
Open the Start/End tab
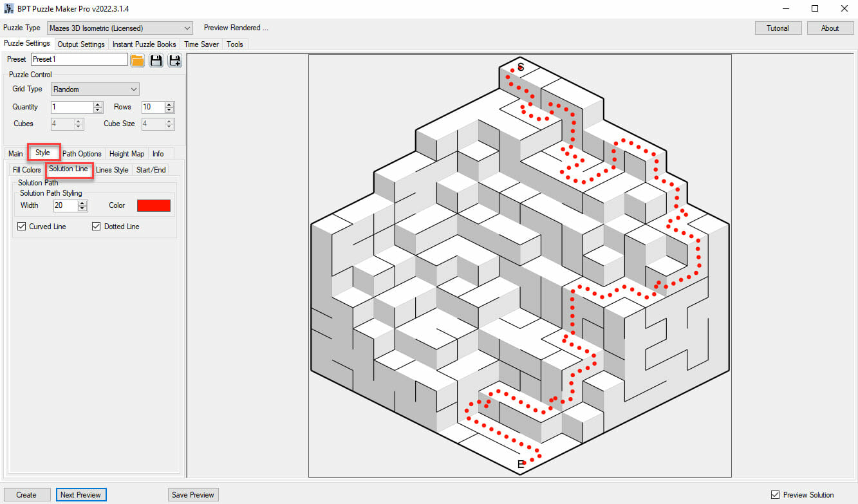(x=151, y=169)
